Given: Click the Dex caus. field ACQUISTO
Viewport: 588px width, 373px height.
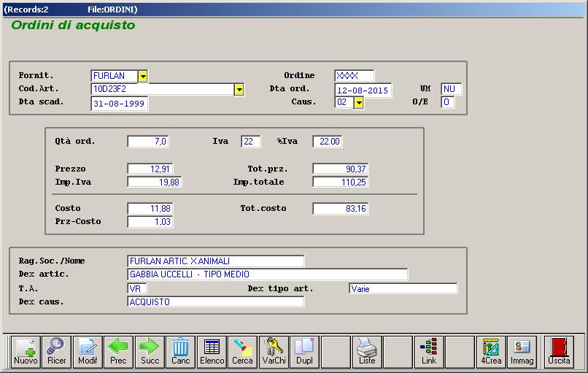Looking at the screenshot, I should pos(216,301).
